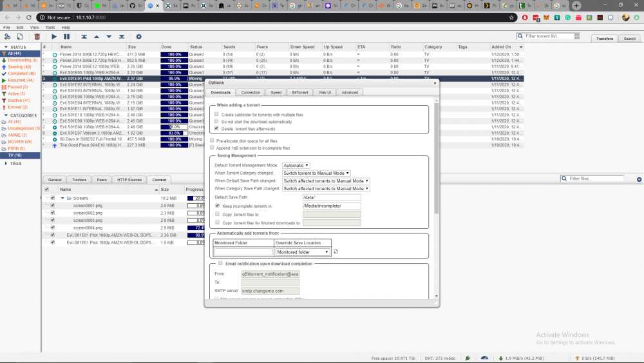The image size is (644, 363).
Task: Open Default Torrent Management Mode dropdown
Action: [x=296, y=165]
